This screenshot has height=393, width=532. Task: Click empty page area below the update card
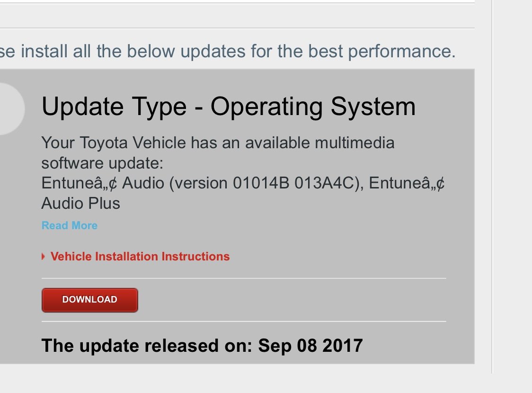237,378
